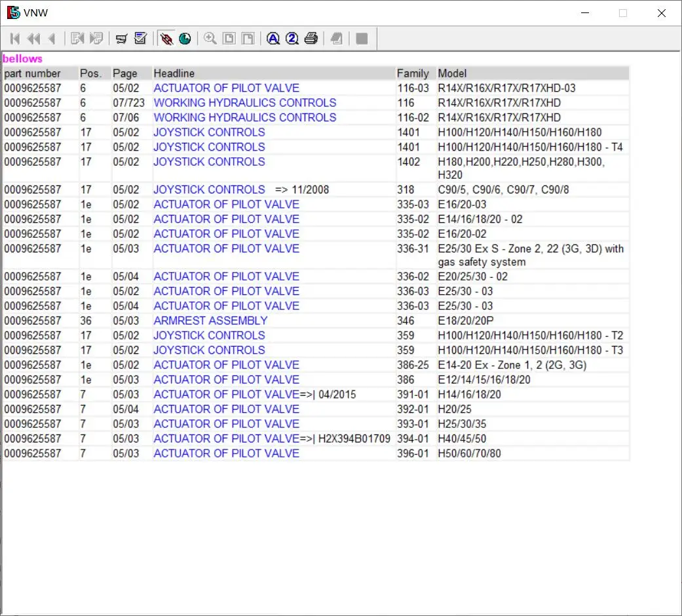
Task: Open the 'A' search magnifier icon
Action: (x=273, y=39)
